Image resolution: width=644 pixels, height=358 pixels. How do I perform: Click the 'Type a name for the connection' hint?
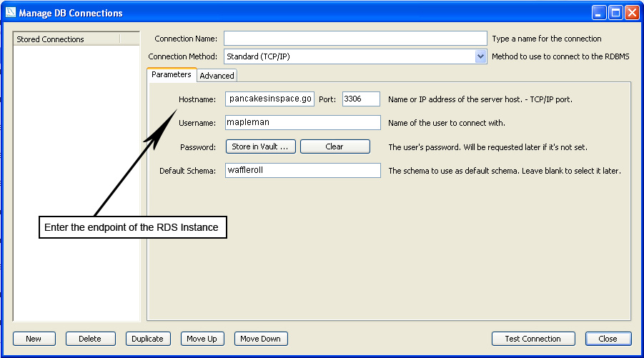pyautogui.click(x=547, y=39)
